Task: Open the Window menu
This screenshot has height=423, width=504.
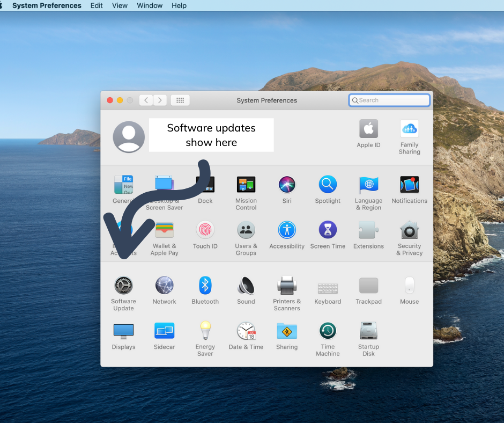Action: point(150,5)
